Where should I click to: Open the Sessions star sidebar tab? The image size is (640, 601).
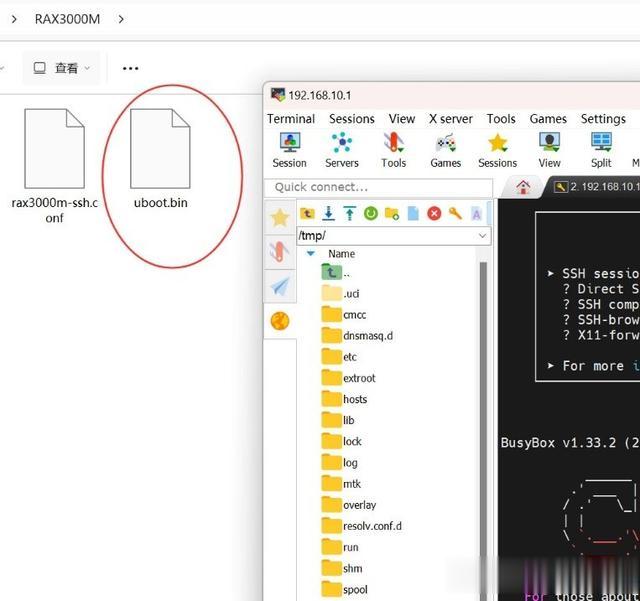coord(280,218)
